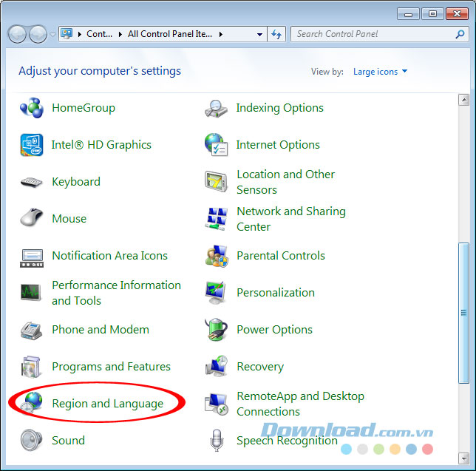
Task: Click the Refresh button in address bar
Action: pyautogui.click(x=276, y=34)
